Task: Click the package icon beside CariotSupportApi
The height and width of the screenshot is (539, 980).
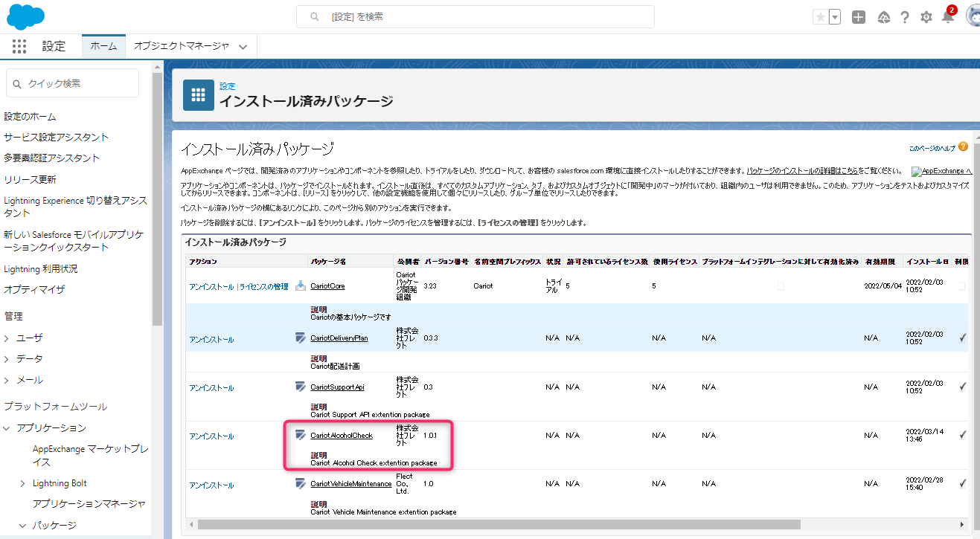Action: pyautogui.click(x=301, y=387)
